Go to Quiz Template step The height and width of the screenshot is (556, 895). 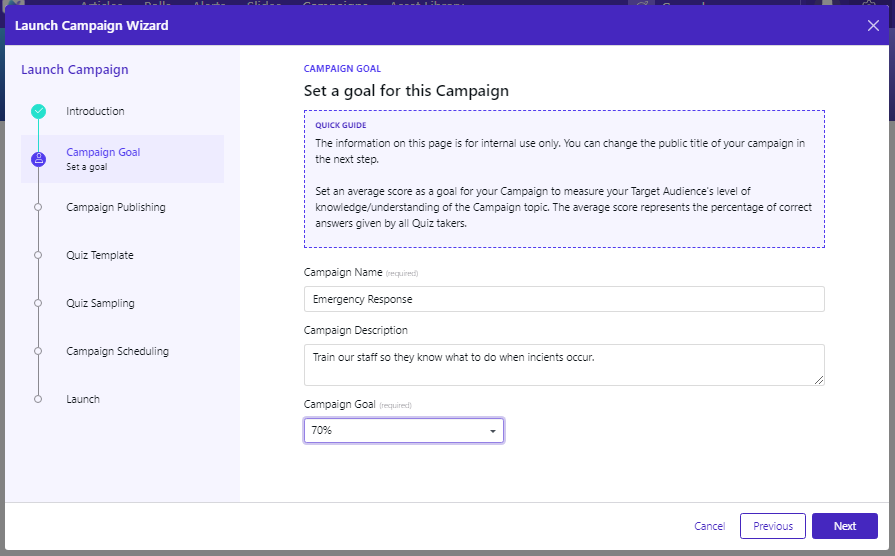coord(100,255)
